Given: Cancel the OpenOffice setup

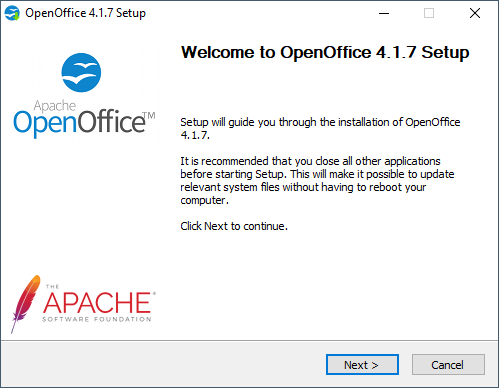Looking at the screenshot, I should click(x=448, y=365).
